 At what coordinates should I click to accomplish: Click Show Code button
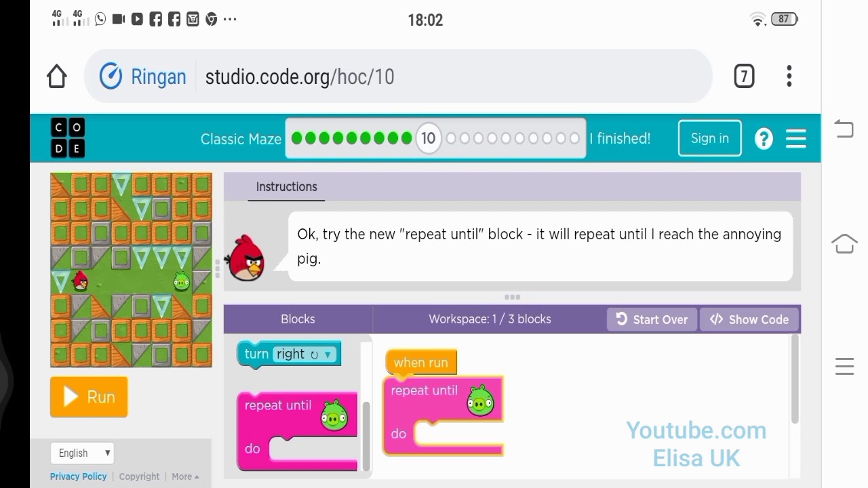749,319
